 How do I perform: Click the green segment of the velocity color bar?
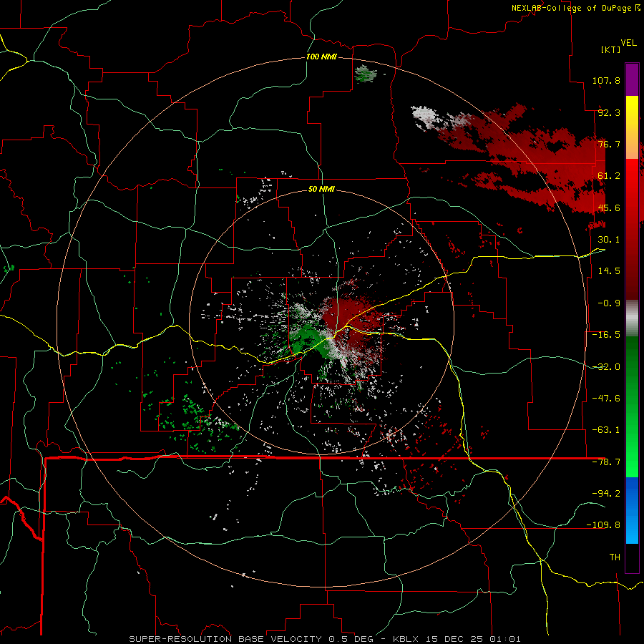[632, 406]
